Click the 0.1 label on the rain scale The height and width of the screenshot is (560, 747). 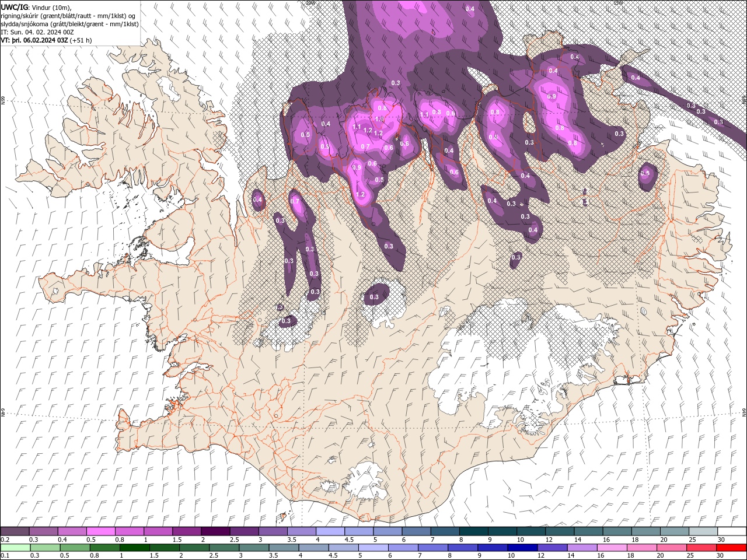[x=5, y=556]
